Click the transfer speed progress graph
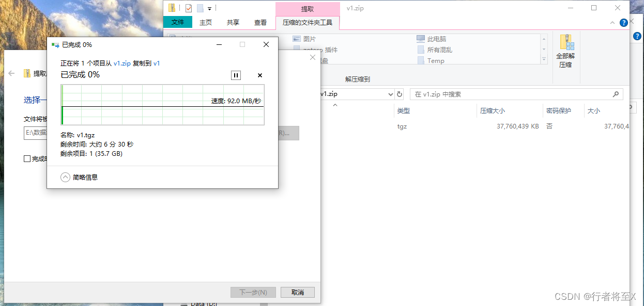The image size is (644, 306). click(163, 106)
